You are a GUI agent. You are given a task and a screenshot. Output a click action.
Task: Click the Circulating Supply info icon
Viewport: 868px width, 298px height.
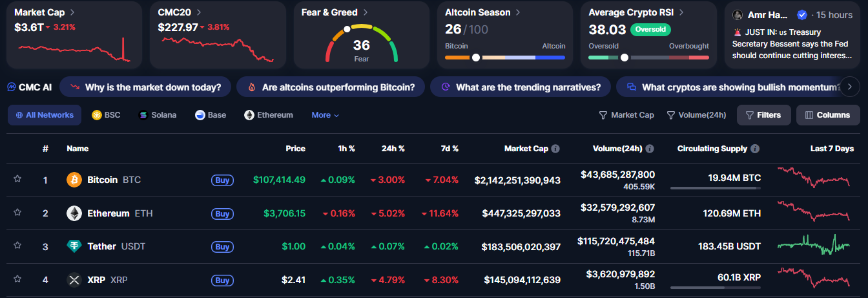click(755, 149)
